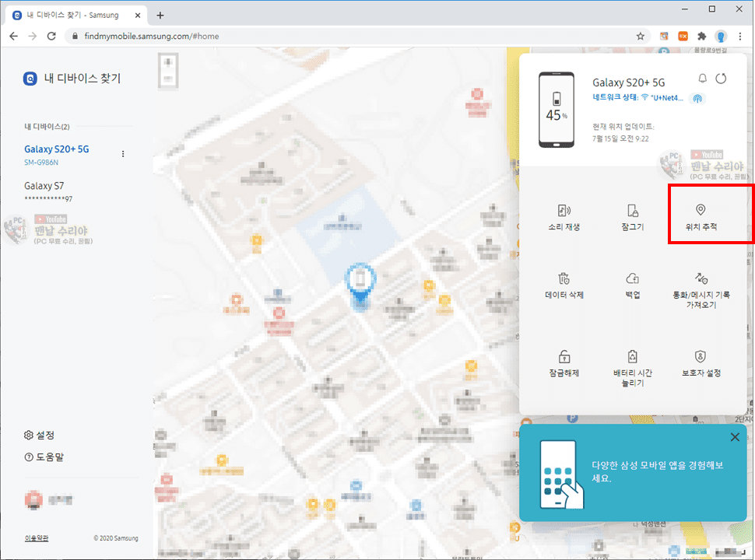This screenshot has width=755, height=560.
Task: Select the 내 디바이스 찾기 - Samsung tab
Action: [76, 16]
